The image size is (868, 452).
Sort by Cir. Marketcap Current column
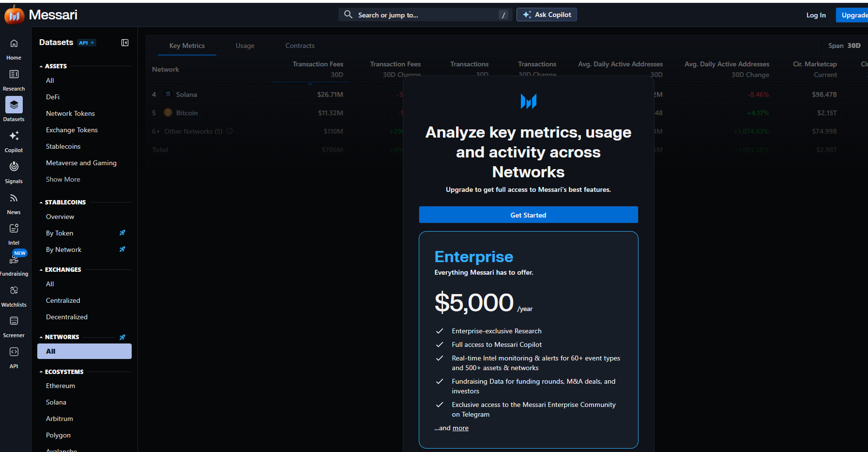coord(815,69)
